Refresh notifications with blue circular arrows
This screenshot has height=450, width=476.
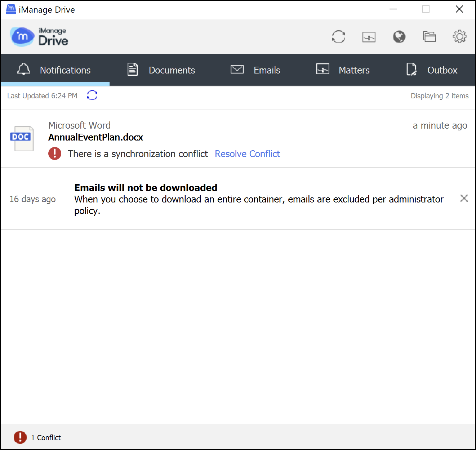[92, 95]
